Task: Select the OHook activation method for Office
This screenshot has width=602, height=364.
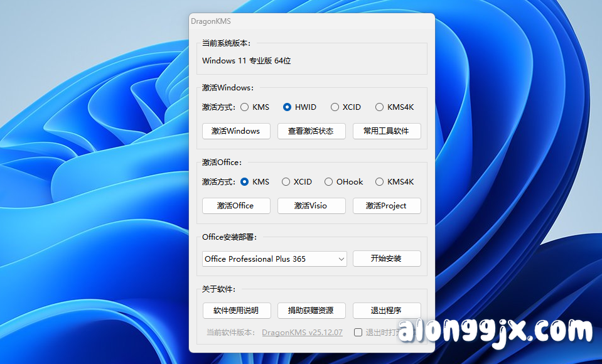Action: click(328, 181)
